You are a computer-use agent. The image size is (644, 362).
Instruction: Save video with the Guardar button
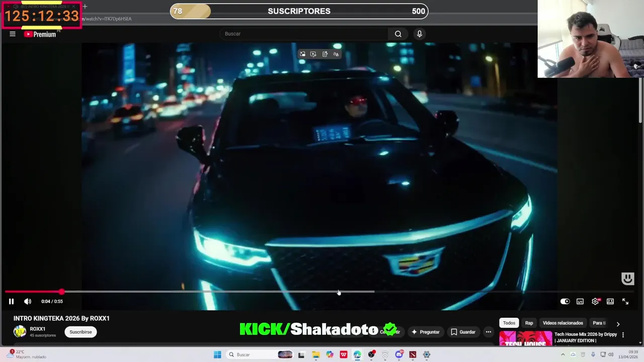point(463,332)
